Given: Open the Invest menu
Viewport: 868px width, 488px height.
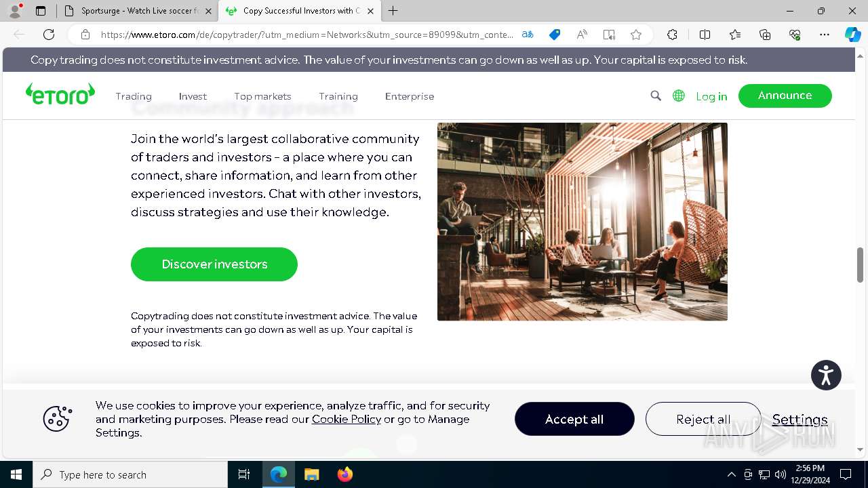Looking at the screenshot, I should coord(193,96).
